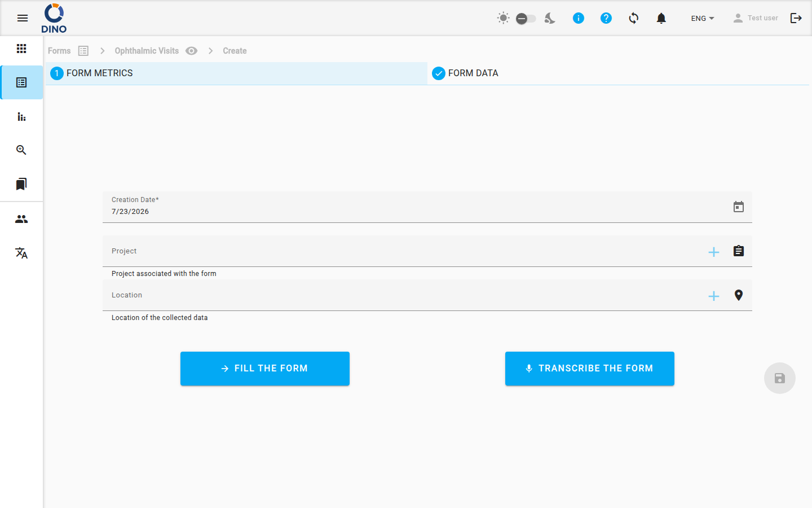The height and width of the screenshot is (508, 812).
Task: Add a new project with plus icon
Action: coord(714,252)
